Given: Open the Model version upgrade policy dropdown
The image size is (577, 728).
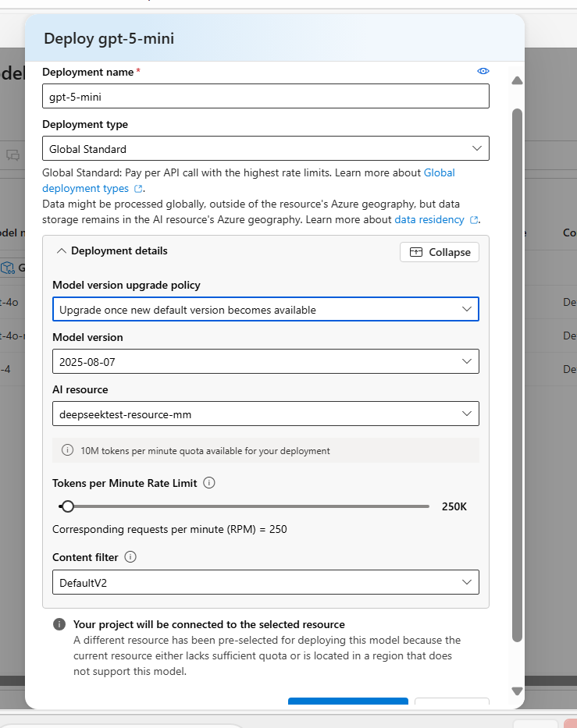Looking at the screenshot, I should (265, 309).
